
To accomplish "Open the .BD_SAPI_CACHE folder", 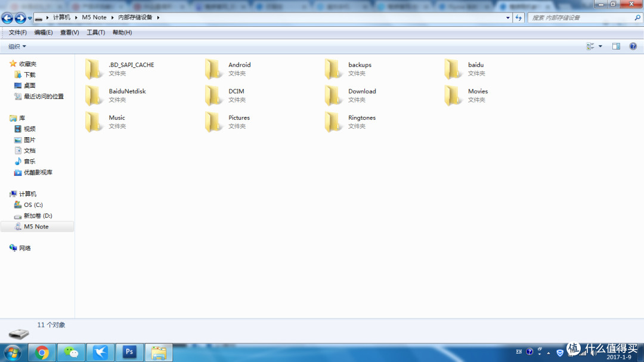I will (x=120, y=69).
